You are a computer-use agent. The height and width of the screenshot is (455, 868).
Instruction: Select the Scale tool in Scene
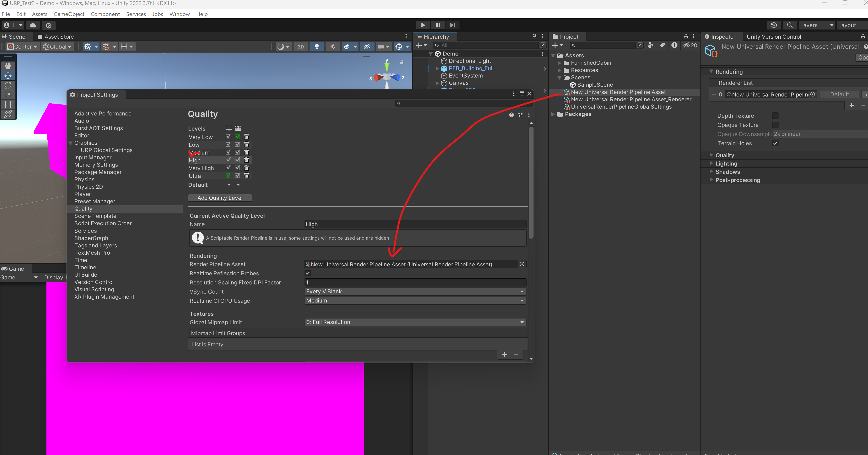[x=8, y=95]
